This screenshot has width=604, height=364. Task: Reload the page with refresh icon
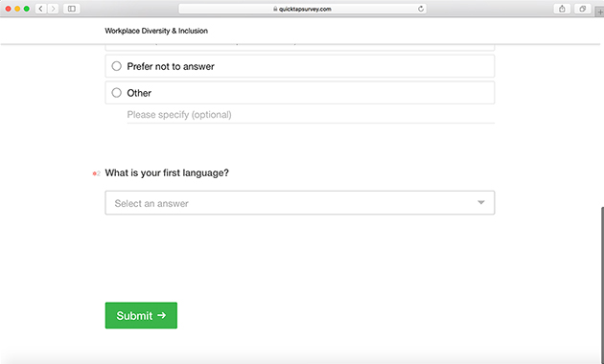click(421, 9)
